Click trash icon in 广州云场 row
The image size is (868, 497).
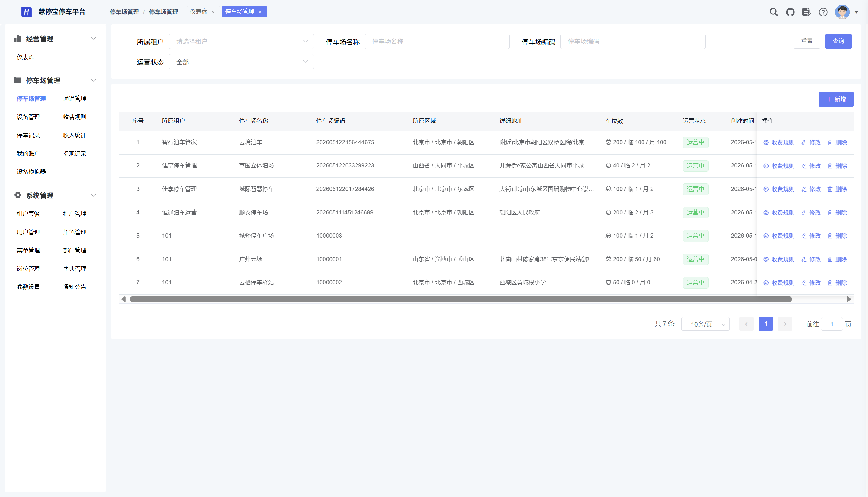(x=830, y=259)
